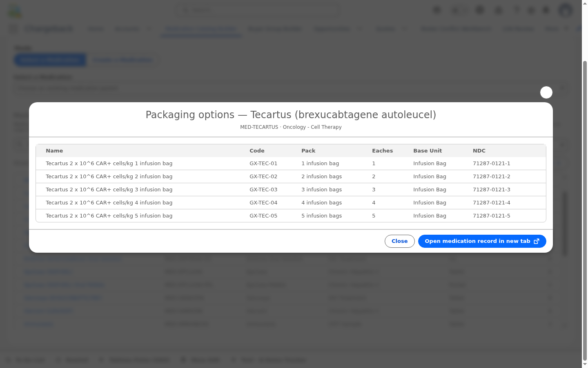The height and width of the screenshot is (368, 588).
Task: Click Infusion Bag base unit in GX-TEC-02 row
Action: pos(430,177)
